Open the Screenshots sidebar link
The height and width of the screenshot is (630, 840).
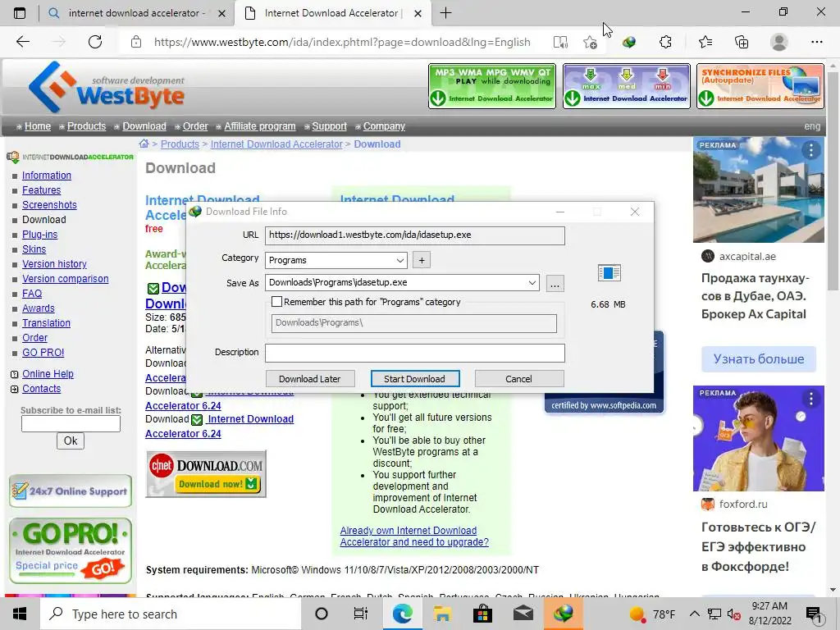click(49, 205)
